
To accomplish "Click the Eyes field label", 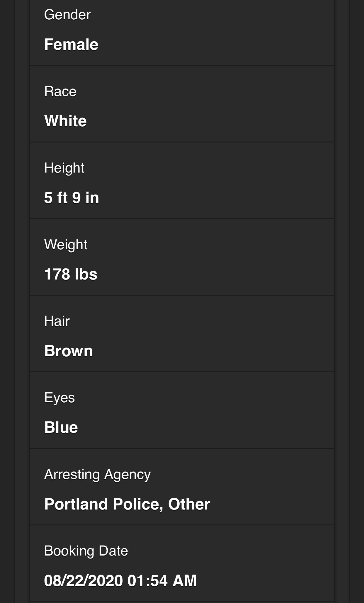I will point(59,398).
